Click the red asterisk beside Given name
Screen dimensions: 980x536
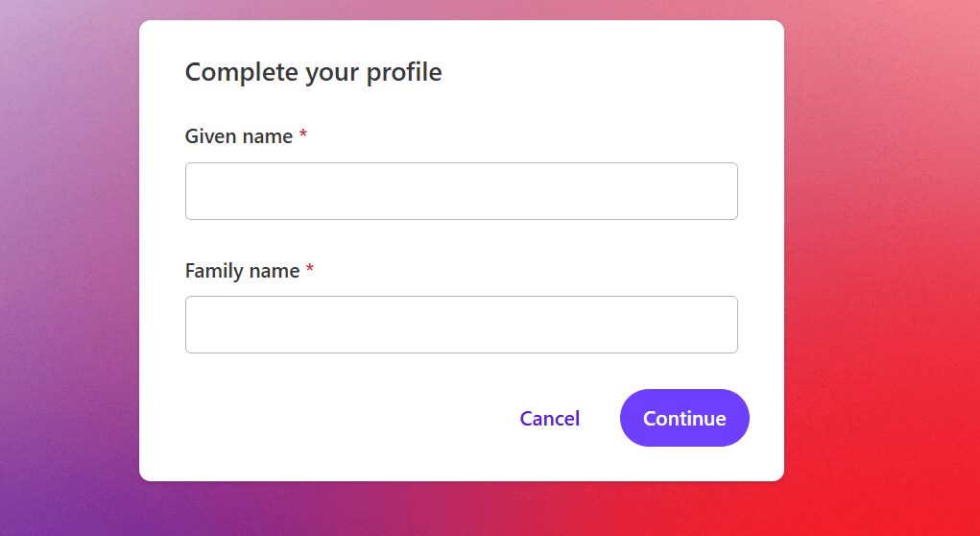pos(303,135)
